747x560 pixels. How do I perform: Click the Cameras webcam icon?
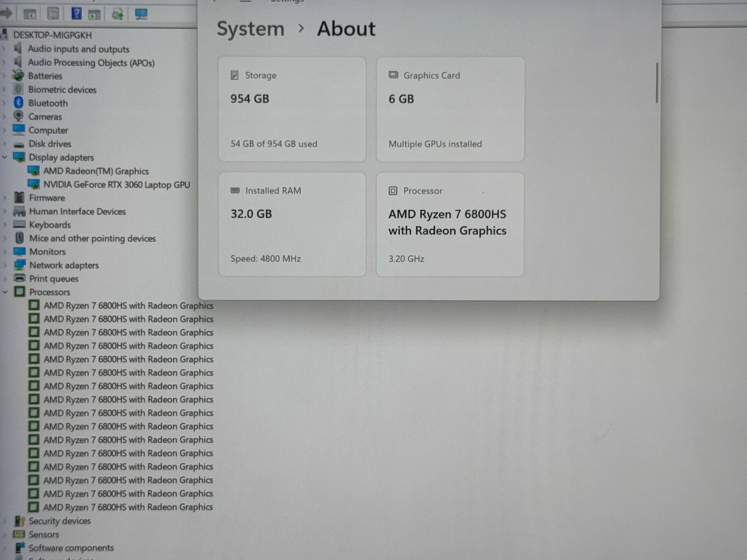coord(19,116)
